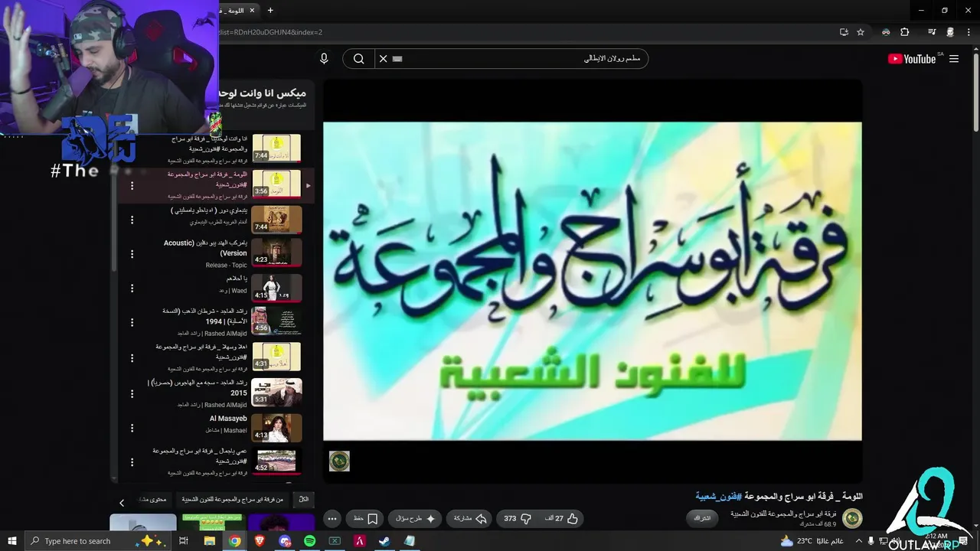Open Steam from the taskbar
The image size is (980, 551).
click(x=384, y=541)
